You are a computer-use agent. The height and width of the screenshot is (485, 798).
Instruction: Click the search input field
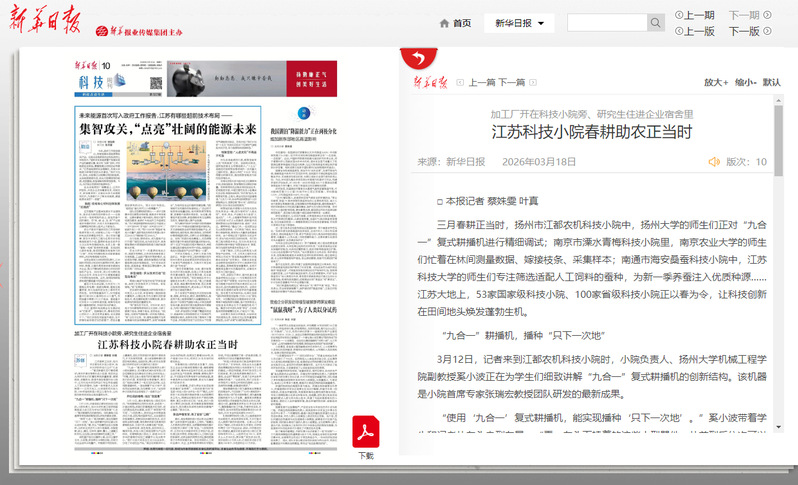pyautogui.click(x=605, y=23)
